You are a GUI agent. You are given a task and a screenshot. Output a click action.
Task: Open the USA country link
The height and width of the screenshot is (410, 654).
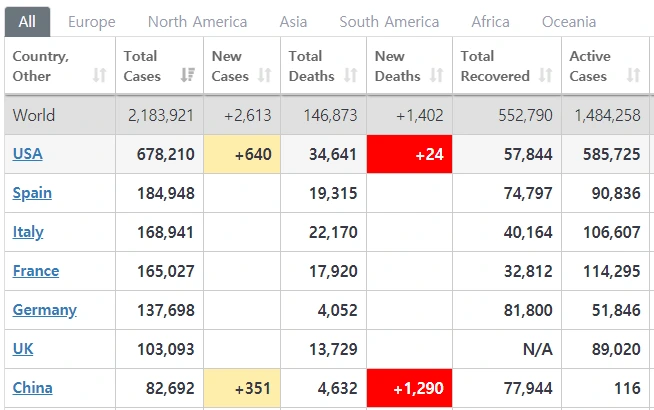28,154
